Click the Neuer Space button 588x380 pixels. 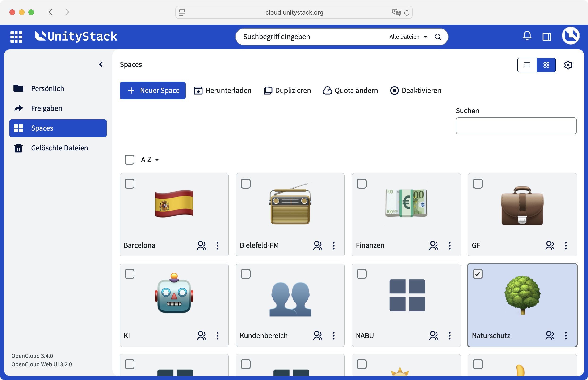pos(153,90)
